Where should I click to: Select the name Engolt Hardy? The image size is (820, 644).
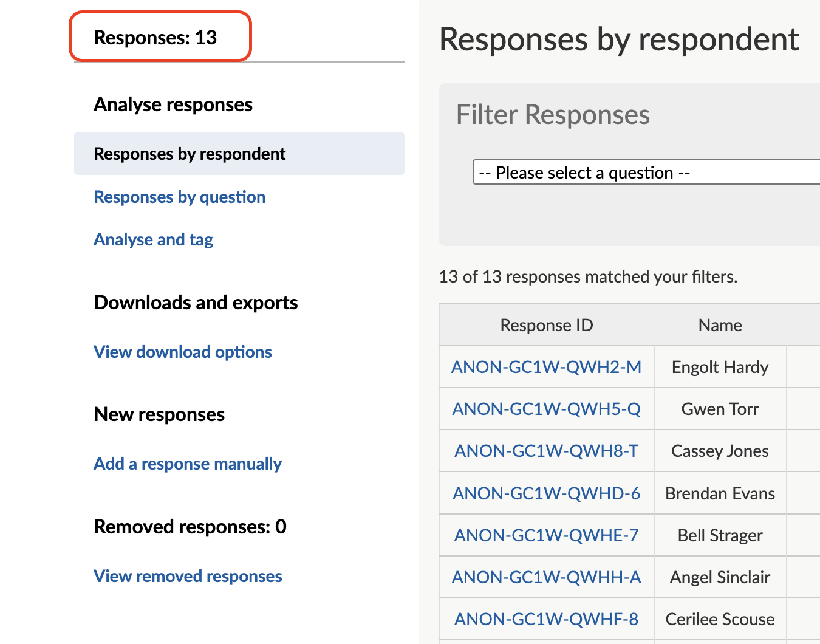pyautogui.click(x=720, y=367)
